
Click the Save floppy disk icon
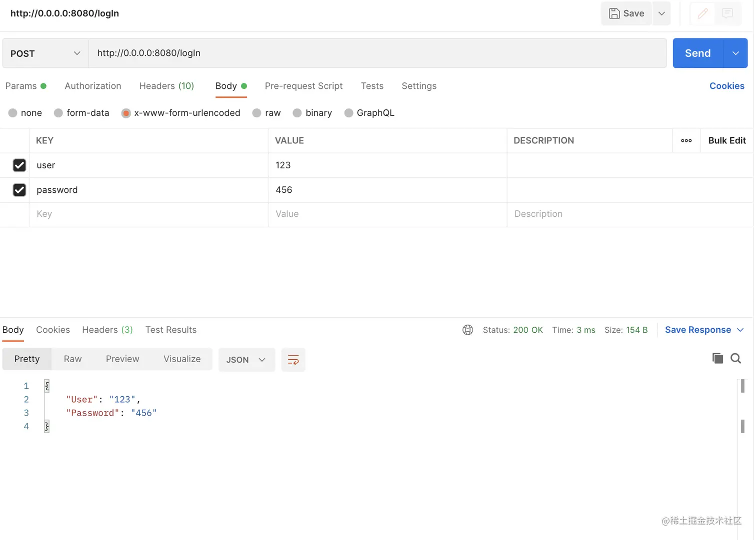coord(614,13)
